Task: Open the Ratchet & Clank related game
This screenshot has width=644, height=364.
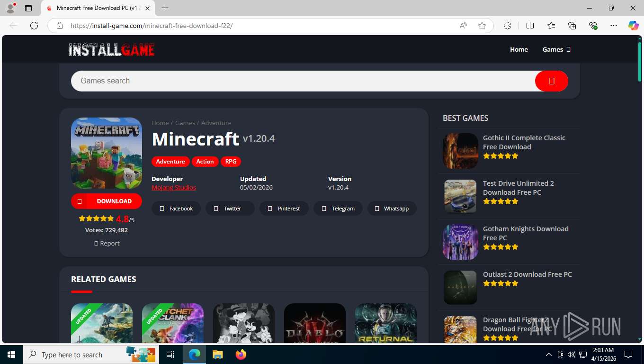Action: [173, 323]
